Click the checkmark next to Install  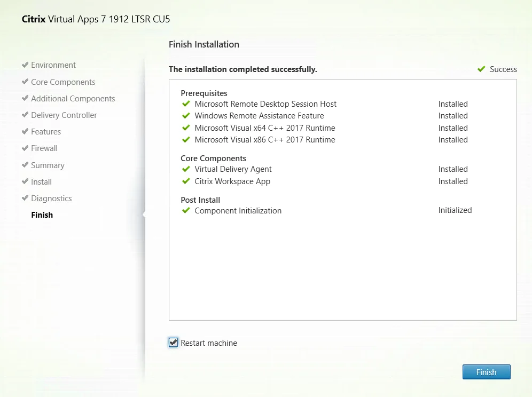coord(25,181)
